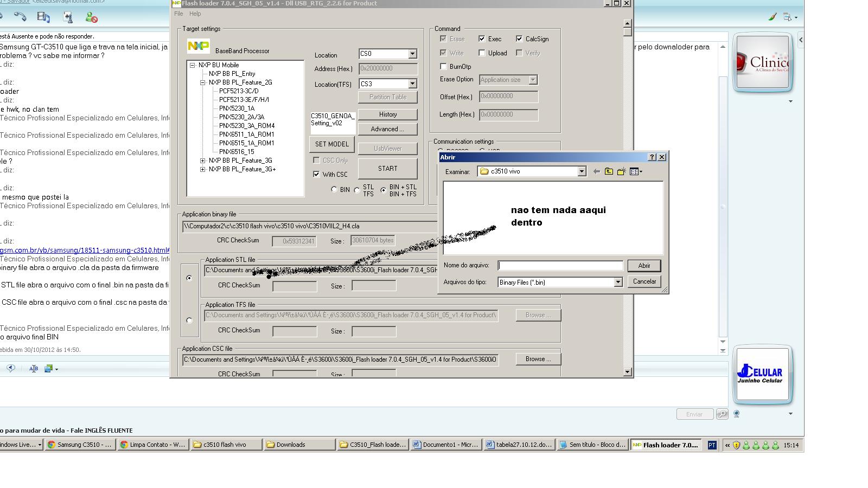Click the START button
Viewport: 868px width, 488px height.
pos(388,169)
